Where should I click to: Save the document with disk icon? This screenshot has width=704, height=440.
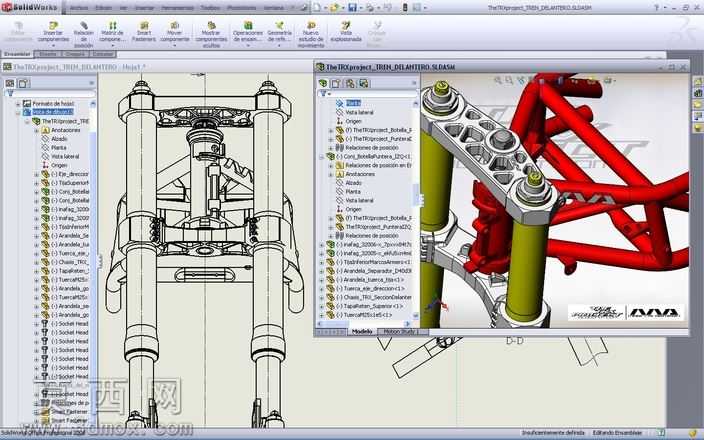pyautogui.click(x=352, y=7)
